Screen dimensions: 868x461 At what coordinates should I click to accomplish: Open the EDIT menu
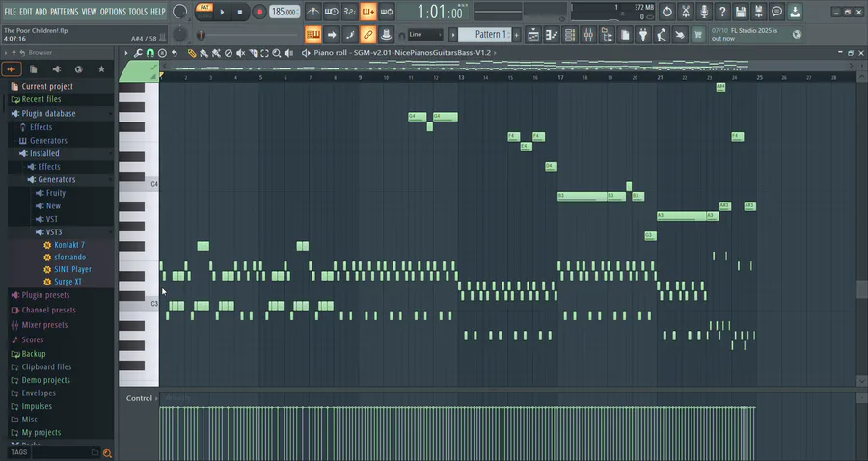pos(25,11)
